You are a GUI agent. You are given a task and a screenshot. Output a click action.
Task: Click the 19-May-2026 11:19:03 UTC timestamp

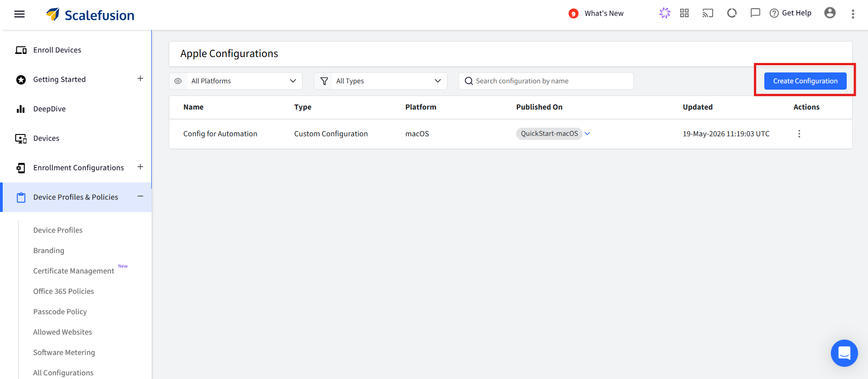coord(726,134)
